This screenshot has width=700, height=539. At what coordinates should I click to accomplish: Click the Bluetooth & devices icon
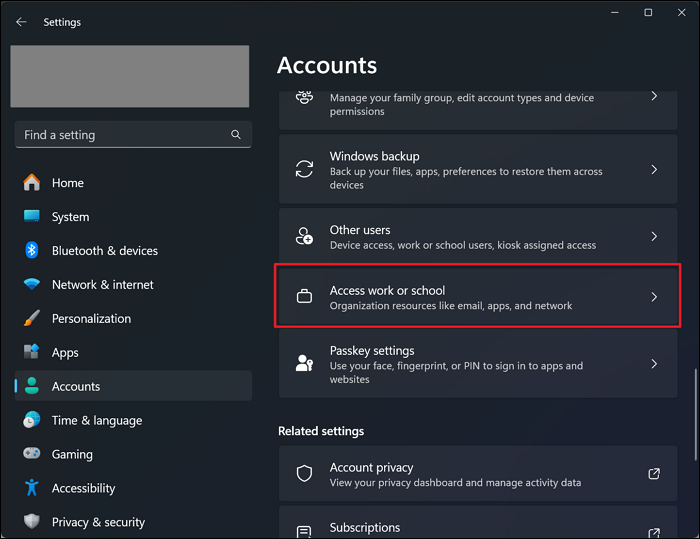[x=32, y=251]
